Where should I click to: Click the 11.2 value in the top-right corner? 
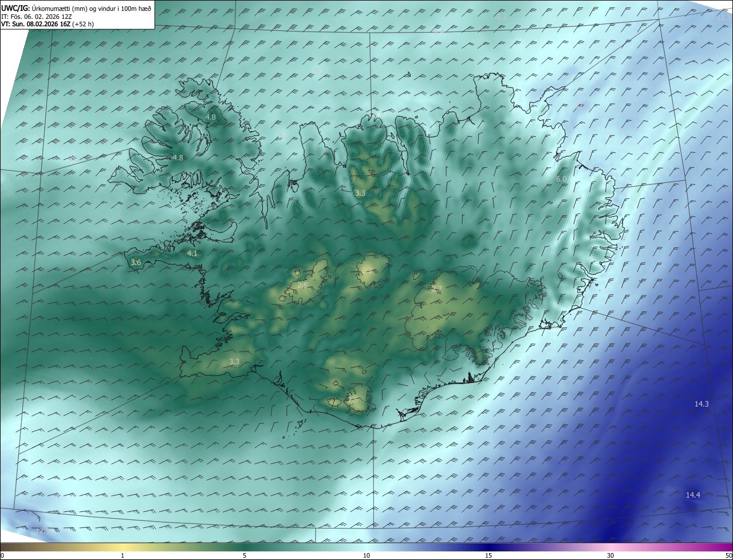tap(724, 17)
